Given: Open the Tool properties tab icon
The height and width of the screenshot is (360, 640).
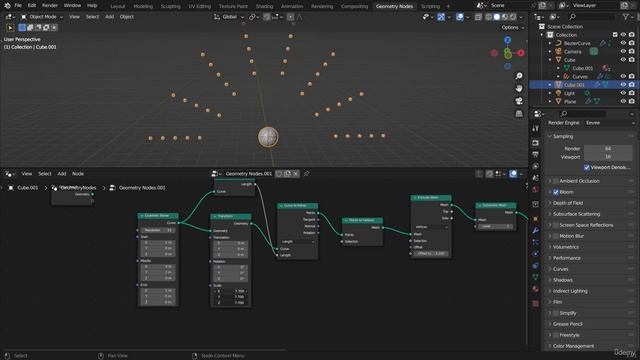Looking at the screenshot, I should pos(535,128).
